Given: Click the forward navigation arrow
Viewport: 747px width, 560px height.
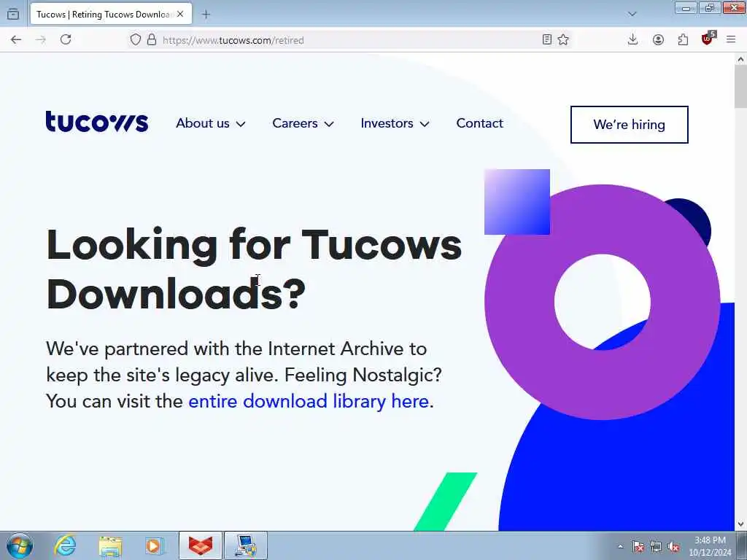Looking at the screenshot, I should pos(41,39).
